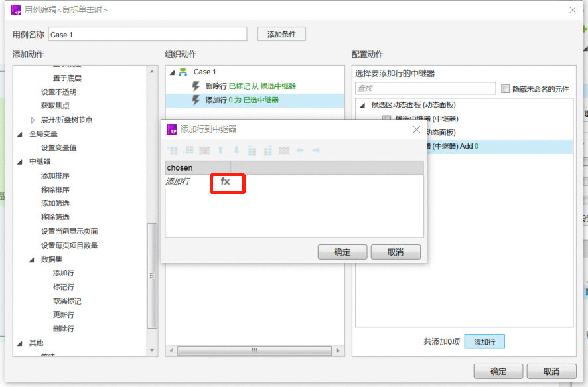
Task: Click horizontal scrollbar thumb in 组织动作 panel
Action: coord(254,350)
